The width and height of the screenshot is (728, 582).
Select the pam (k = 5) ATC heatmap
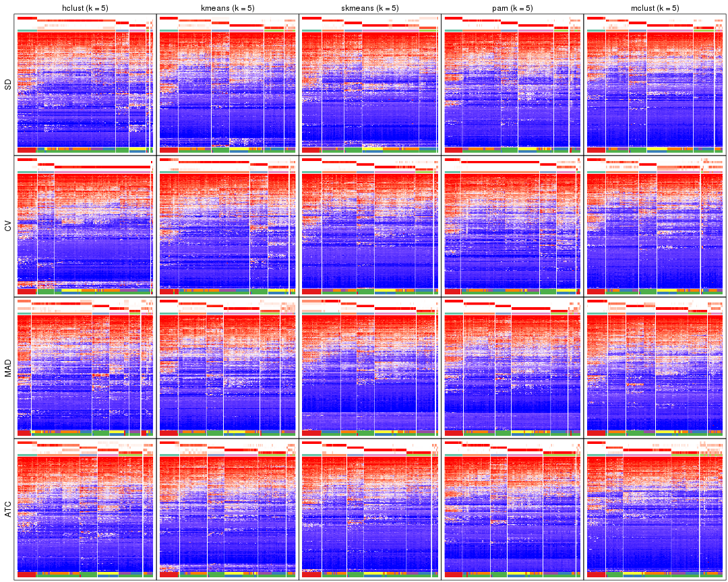(512, 509)
